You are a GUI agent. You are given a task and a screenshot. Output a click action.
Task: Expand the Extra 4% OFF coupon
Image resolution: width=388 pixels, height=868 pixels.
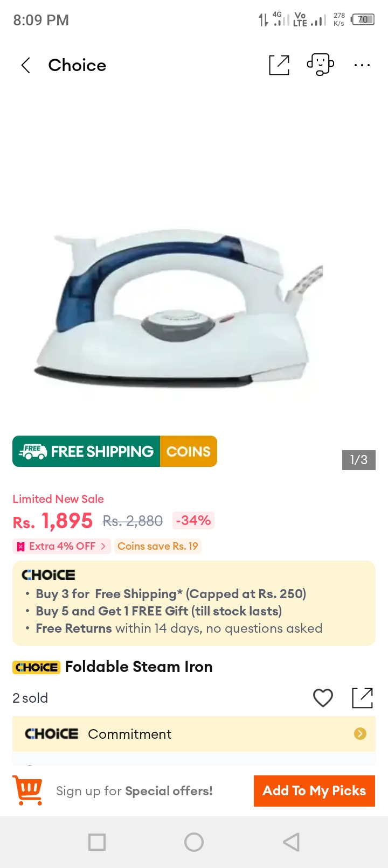pyautogui.click(x=61, y=546)
